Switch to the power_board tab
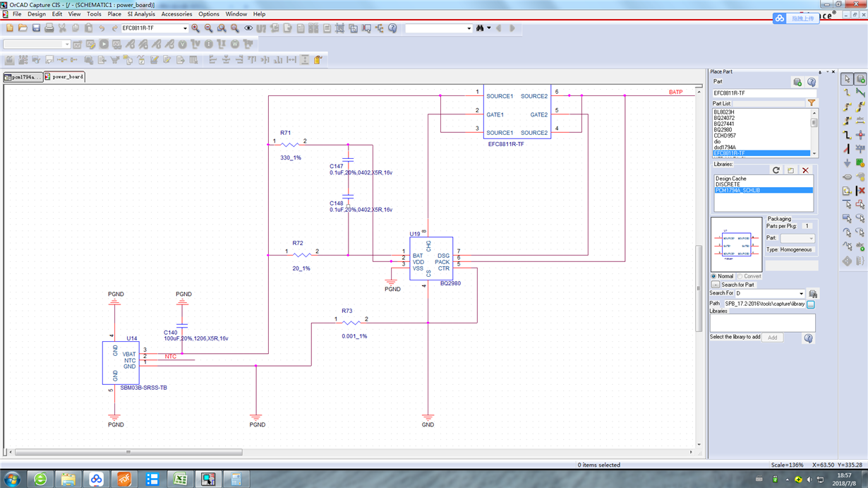Image resolution: width=868 pixels, height=488 pixels. tap(64, 76)
